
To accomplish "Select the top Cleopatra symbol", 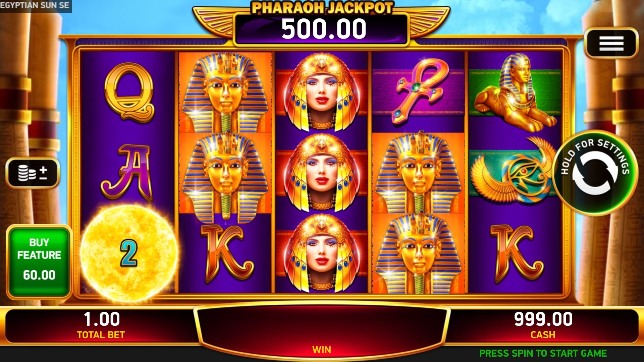I will pos(322,92).
